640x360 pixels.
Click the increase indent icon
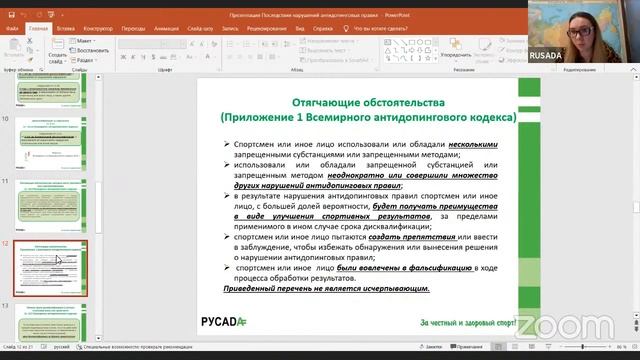(275, 44)
